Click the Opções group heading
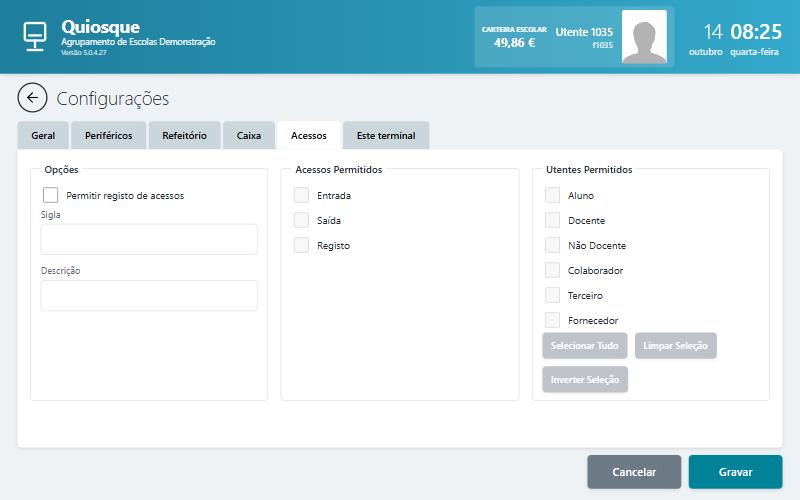The width and height of the screenshot is (800, 500). [x=61, y=169]
